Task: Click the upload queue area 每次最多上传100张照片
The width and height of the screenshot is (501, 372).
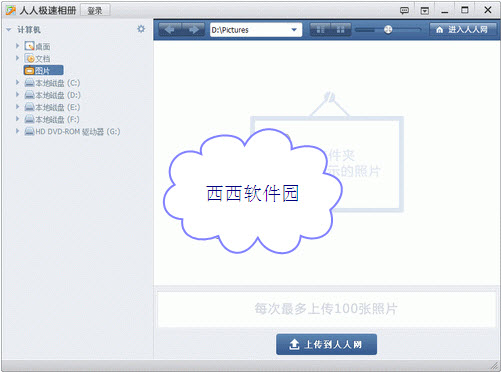Action: tap(326, 309)
